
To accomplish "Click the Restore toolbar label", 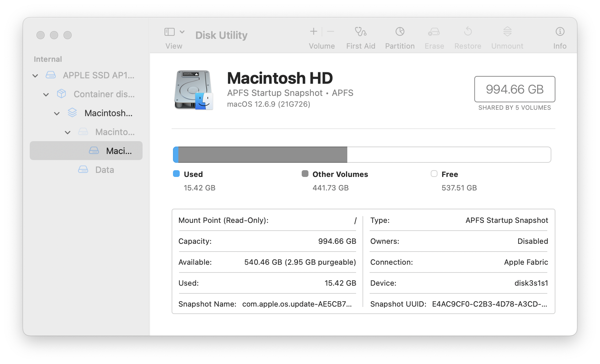I will pos(468,46).
